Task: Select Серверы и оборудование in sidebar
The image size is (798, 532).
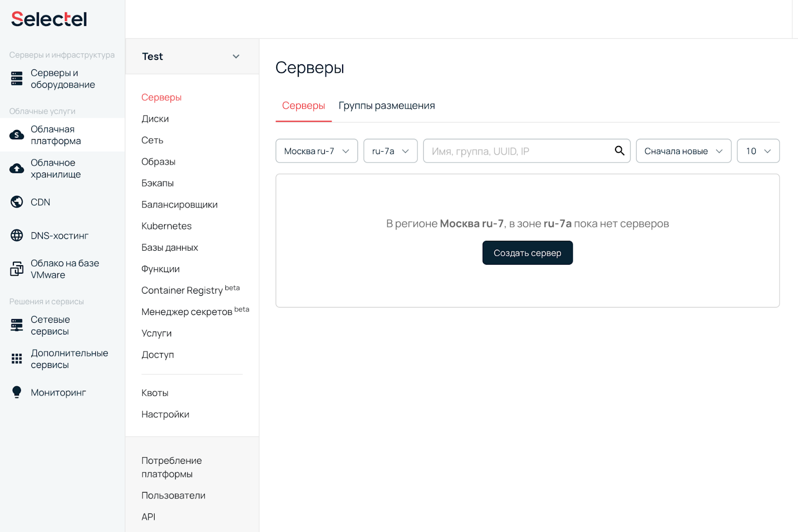Action: (62, 78)
